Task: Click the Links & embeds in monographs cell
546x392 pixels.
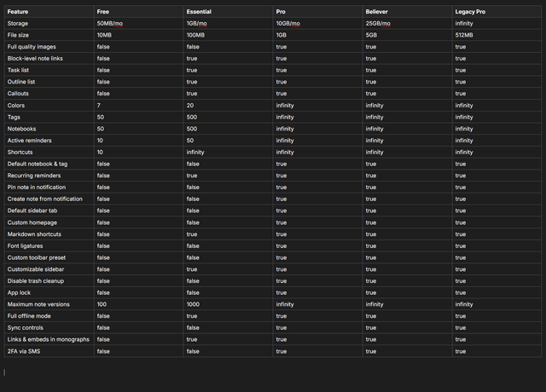Action: (x=48, y=338)
